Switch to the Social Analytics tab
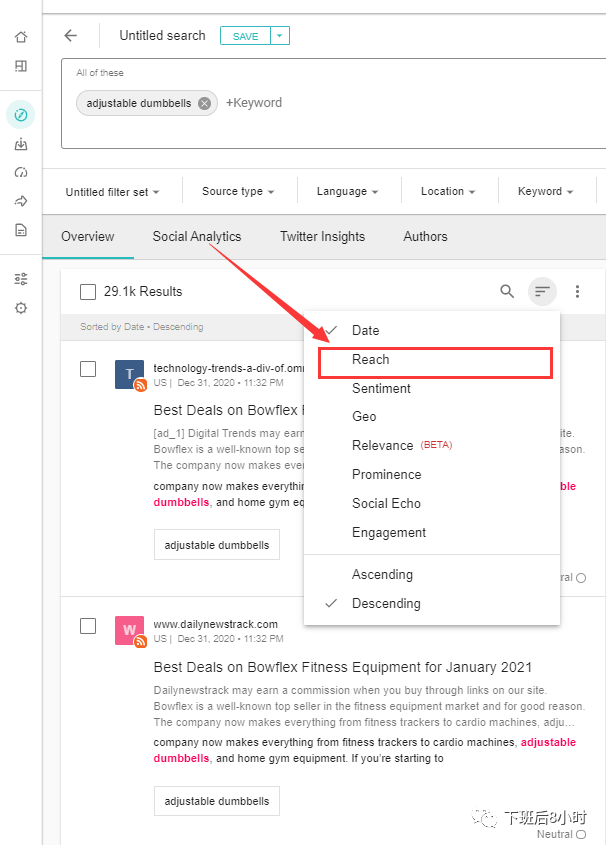The height and width of the screenshot is (845, 606). pyautogui.click(x=197, y=237)
